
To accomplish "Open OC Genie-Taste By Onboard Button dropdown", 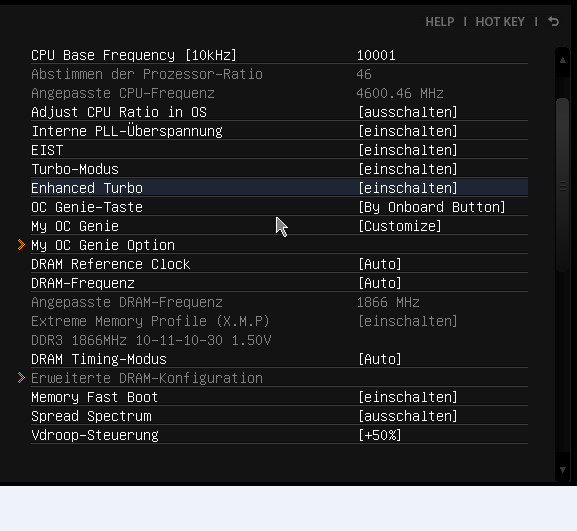I will click(x=432, y=207).
